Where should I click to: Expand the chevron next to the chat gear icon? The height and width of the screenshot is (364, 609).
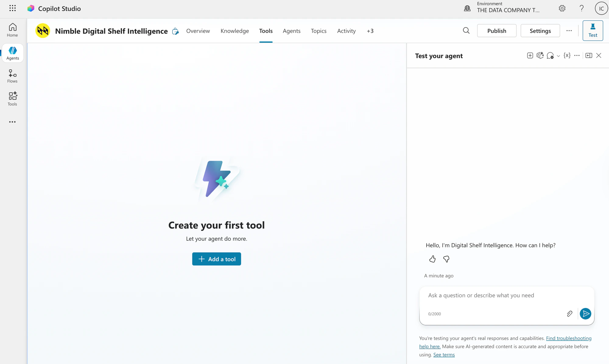(x=558, y=56)
